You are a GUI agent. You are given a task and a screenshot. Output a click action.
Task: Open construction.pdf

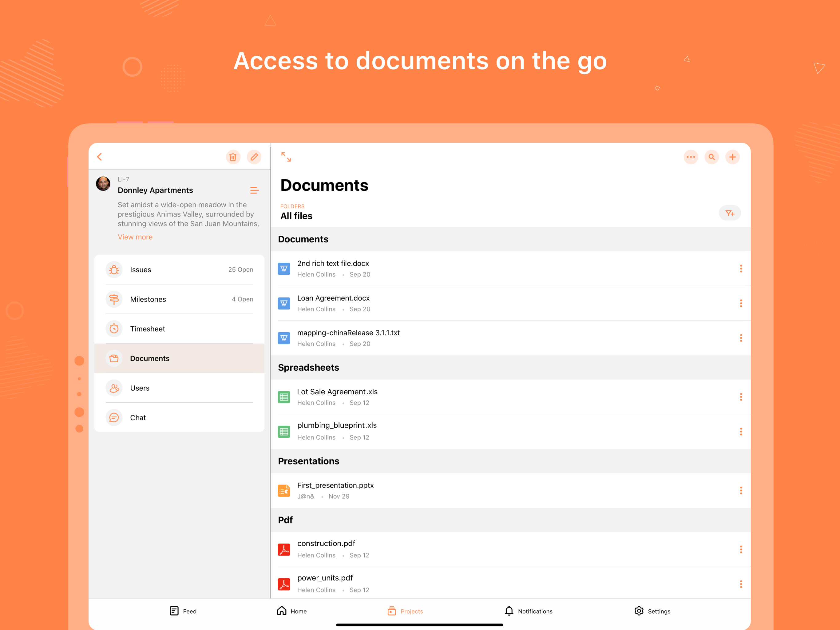point(510,549)
